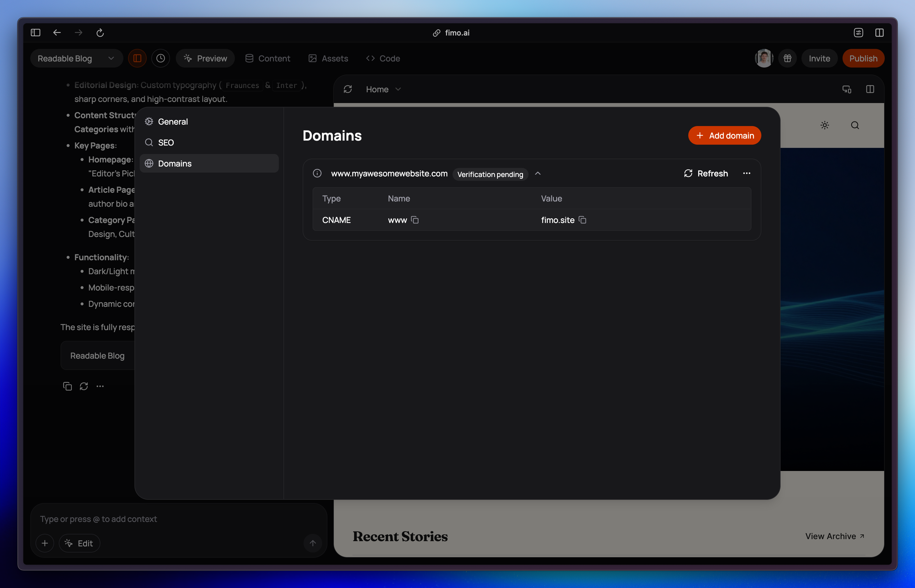Open the Home page selector dropdown
Screen dimensions: 915x588
tap(398, 89)
